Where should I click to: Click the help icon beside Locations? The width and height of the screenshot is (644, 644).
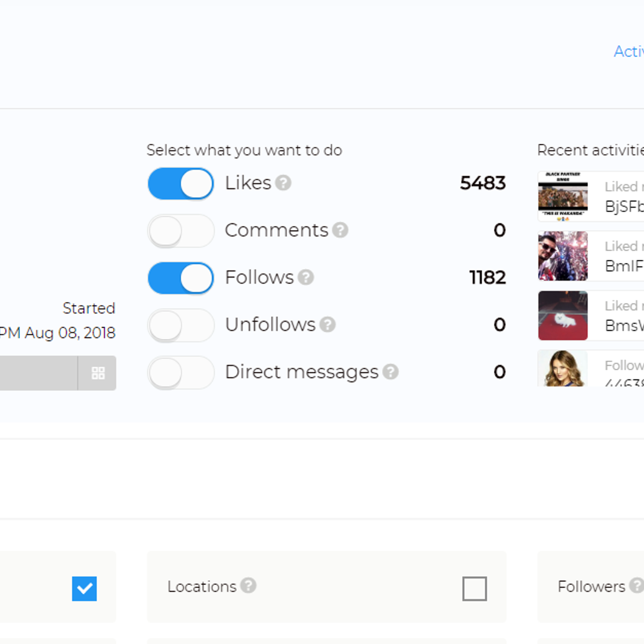point(248,586)
